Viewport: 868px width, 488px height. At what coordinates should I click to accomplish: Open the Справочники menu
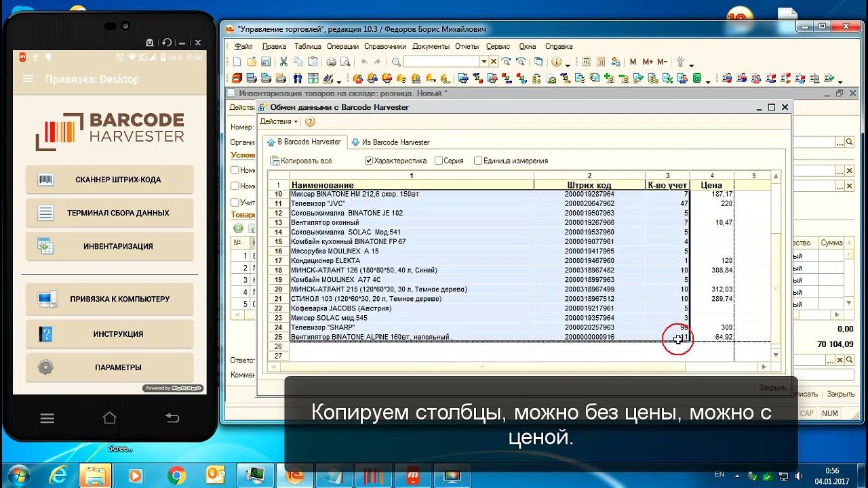(385, 47)
